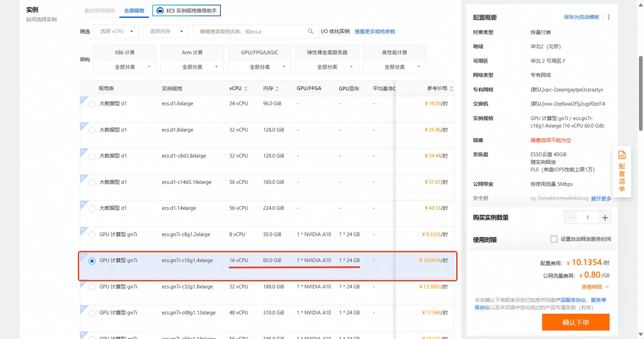The width and height of the screenshot is (644, 339).
Task: Click the instance quantity field showing 1
Action: coord(588,218)
